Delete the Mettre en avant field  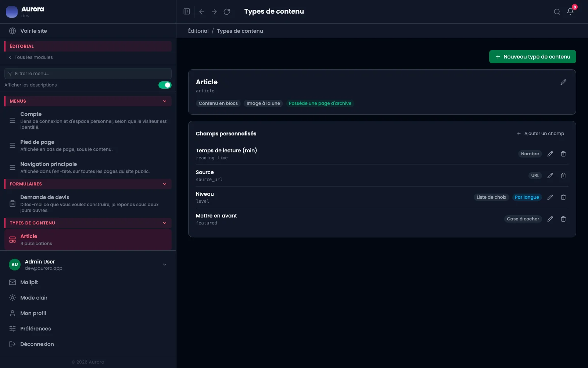[x=563, y=219]
